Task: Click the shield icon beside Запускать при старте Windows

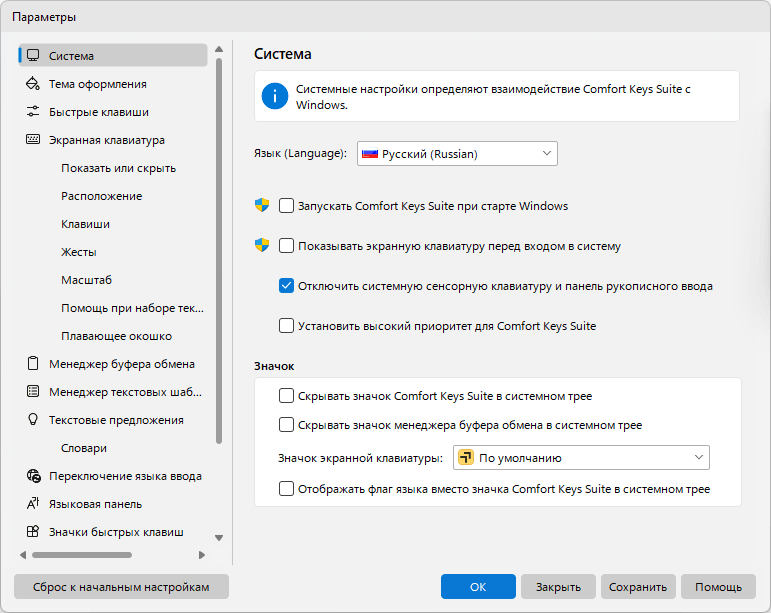Action: 262,205
